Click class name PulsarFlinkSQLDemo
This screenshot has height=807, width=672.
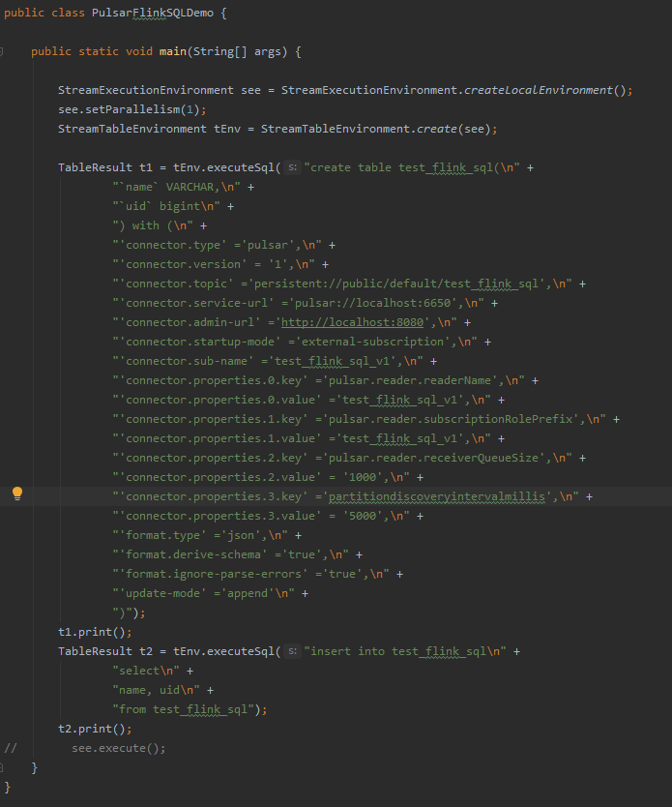(x=153, y=13)
